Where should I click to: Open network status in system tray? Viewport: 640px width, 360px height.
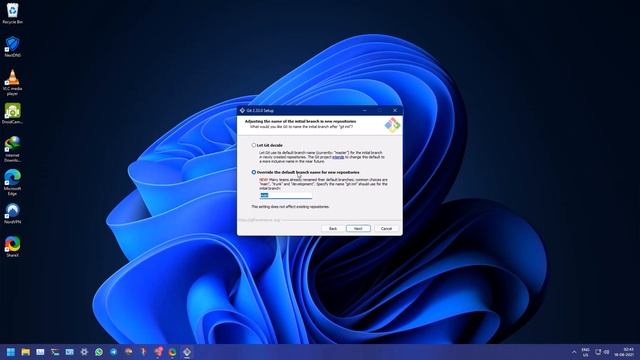pyautogui.click(x=598, y=352)
